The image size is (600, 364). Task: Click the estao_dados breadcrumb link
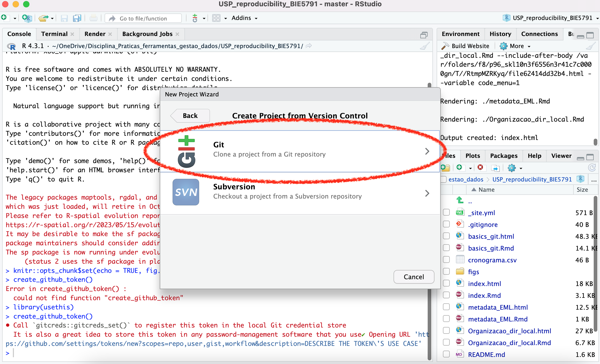pos(466,179)
